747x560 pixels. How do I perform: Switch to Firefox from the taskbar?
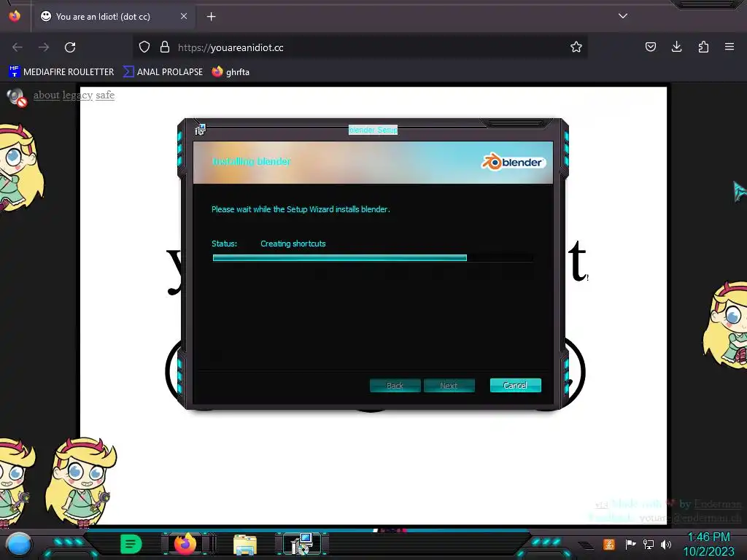[185, 544]
